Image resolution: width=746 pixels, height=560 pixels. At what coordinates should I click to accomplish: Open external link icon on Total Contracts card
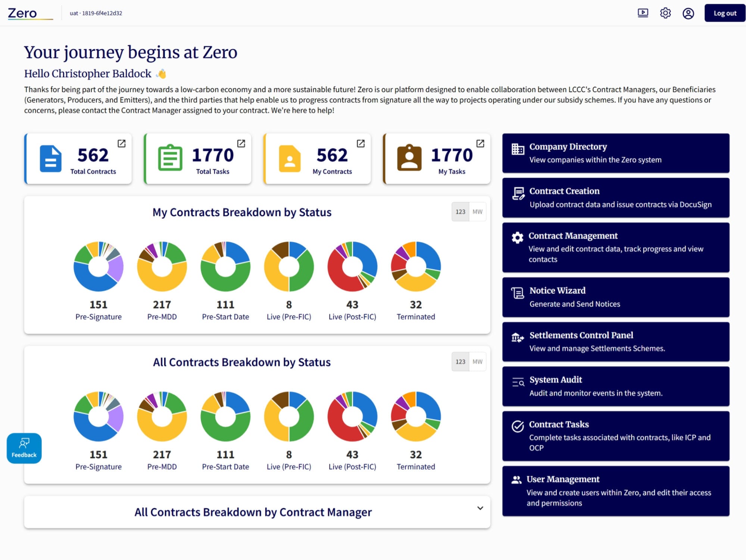click(x=122, y=144)
